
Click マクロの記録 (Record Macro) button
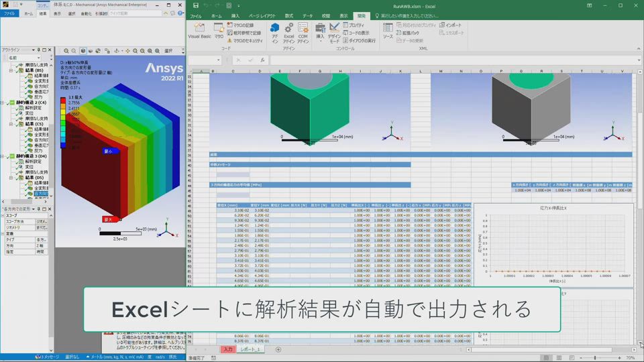[x=240, y=25]
